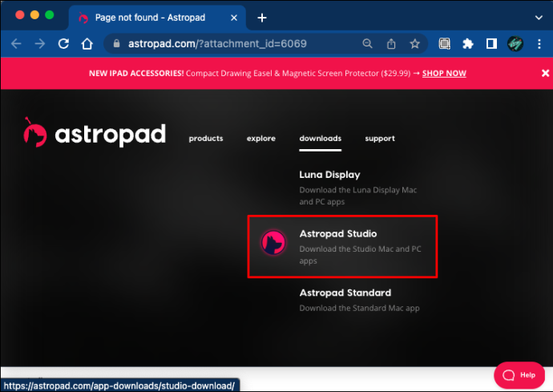Select Luna Display download option
553x392 pixels.
pyautogui.click(x=329, y=175)
